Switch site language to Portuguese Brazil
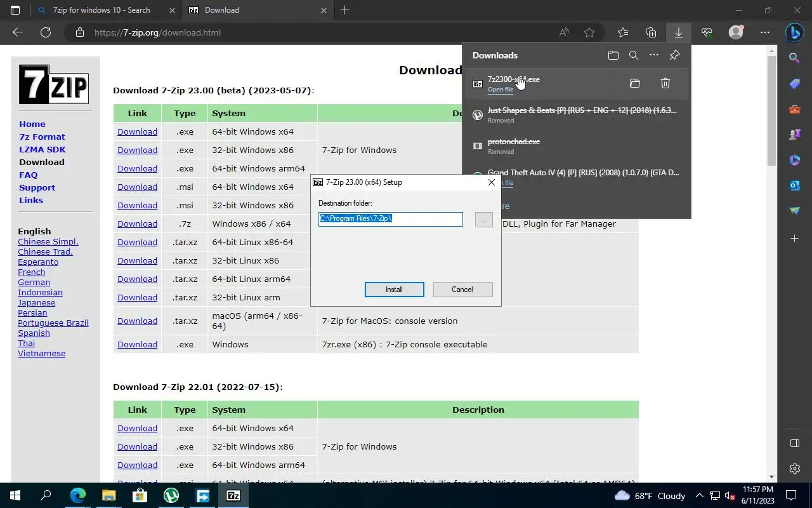Viewport: 812px width, 508px height. pos(53,323)
